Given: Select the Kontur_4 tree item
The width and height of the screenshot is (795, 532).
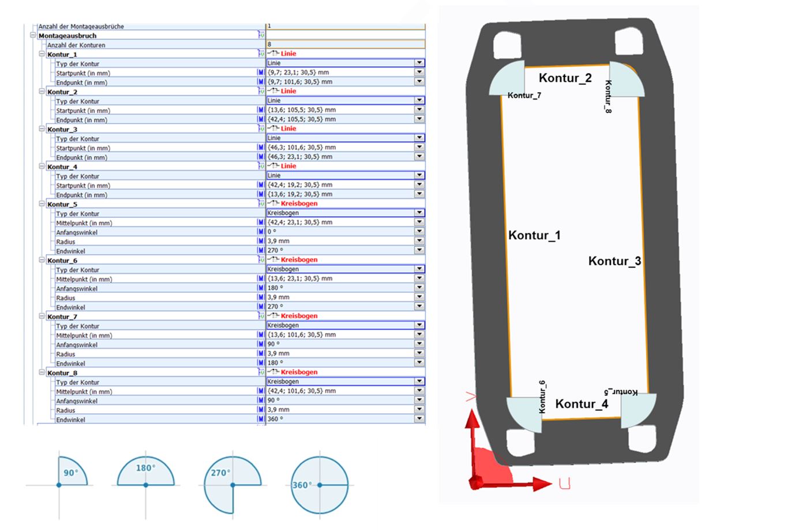Looking at the screenshot, I should (x=62, y=167).
